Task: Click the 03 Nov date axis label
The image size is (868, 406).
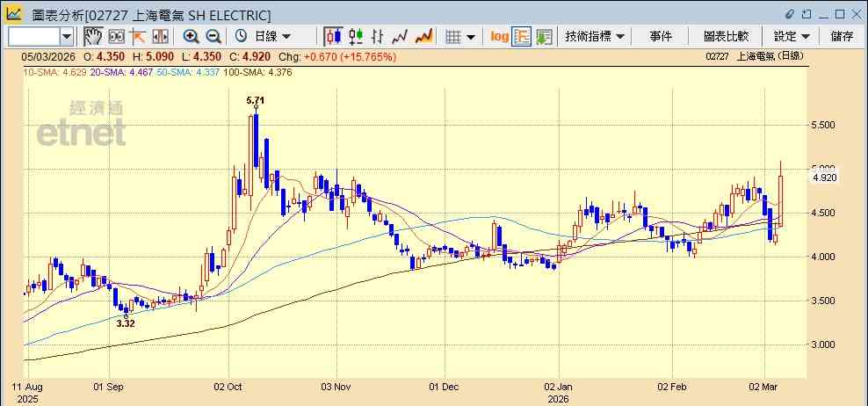Action: point(336,386)
